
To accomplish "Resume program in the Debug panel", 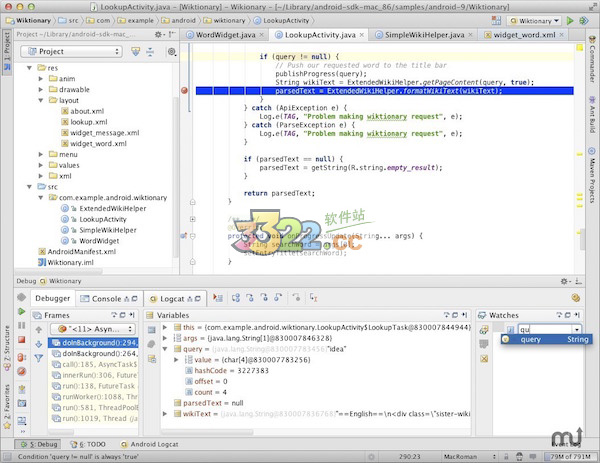I will pos(20,312).
